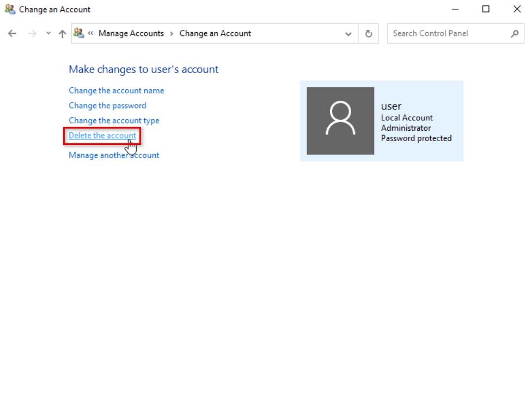Click the user profile picture
The width and height of the screenshot is (532, 401).
[x=340, y=121]
